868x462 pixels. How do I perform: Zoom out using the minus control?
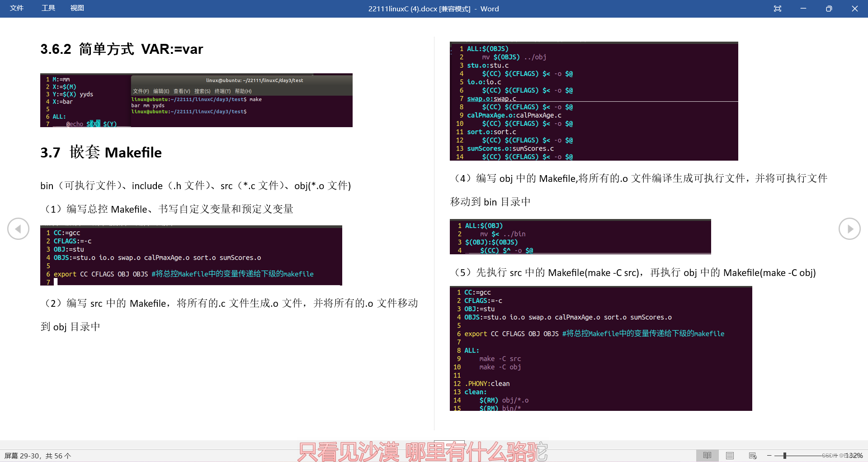point(769,455)
